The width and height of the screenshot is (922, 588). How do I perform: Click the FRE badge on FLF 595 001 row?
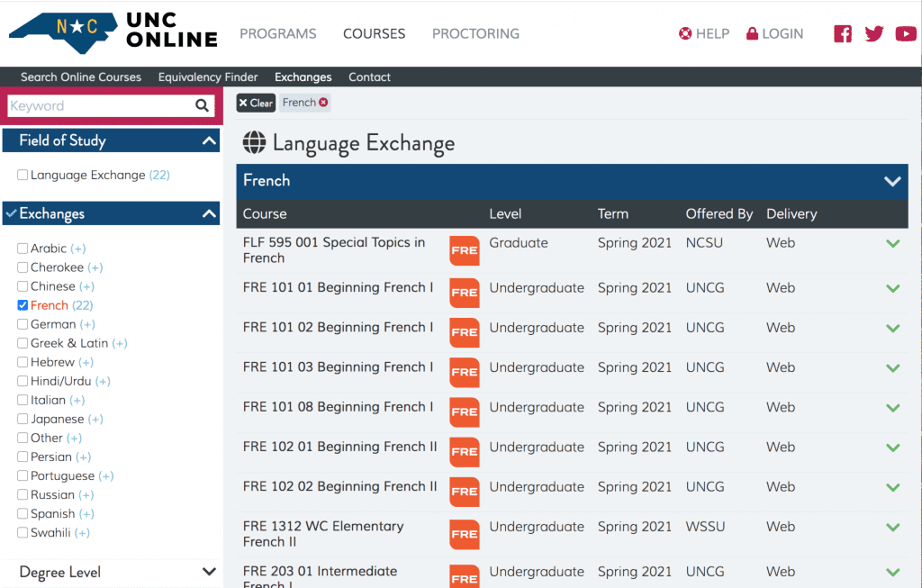(x=465, y=250)
